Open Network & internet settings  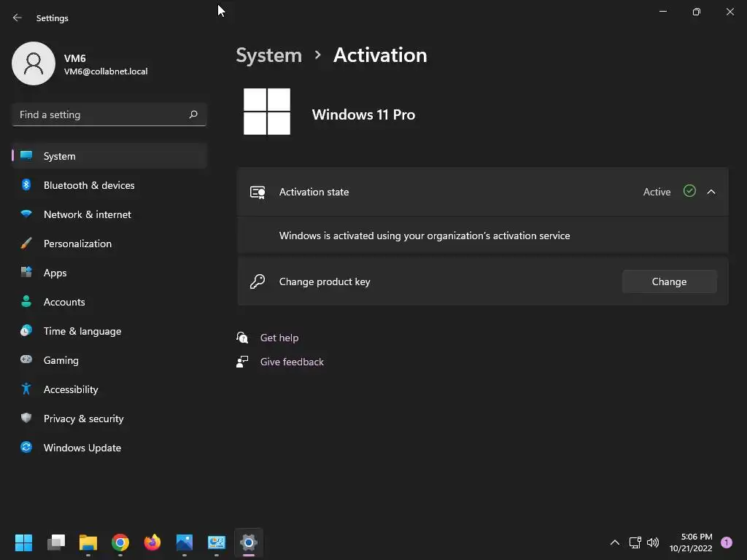point(109,214)
